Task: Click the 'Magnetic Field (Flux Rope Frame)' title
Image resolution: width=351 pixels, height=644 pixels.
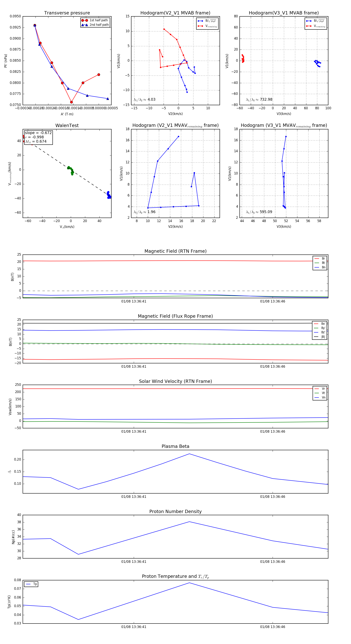Action: (x=175, y=316)
